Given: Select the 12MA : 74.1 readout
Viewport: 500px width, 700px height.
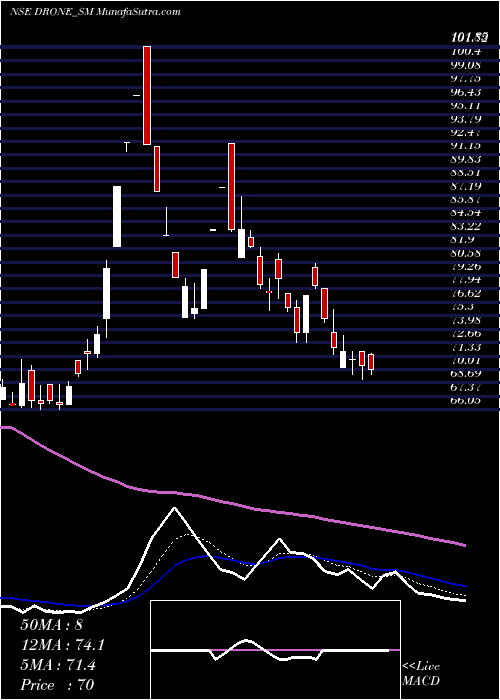Looking at the screenshot, I should click(62, 645).
